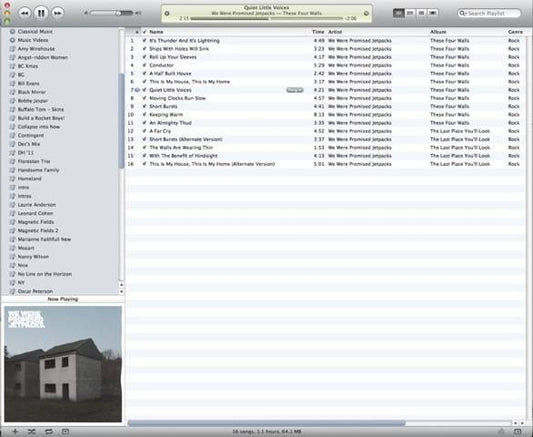The width and height of the screenshot is (533, 437).
Task: Adjust the volume slider knob
Action: [118, 13]
